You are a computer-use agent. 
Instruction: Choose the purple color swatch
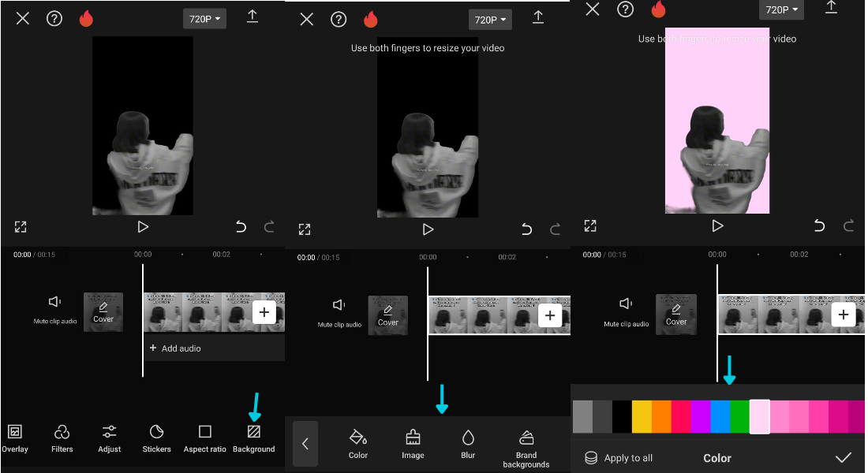point(701,416)
